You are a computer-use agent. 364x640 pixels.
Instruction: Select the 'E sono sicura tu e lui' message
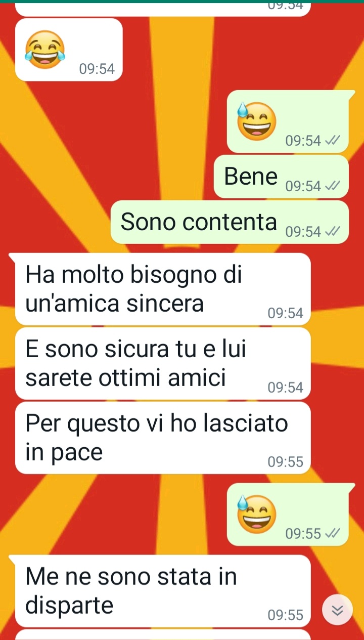click(163, 363)
